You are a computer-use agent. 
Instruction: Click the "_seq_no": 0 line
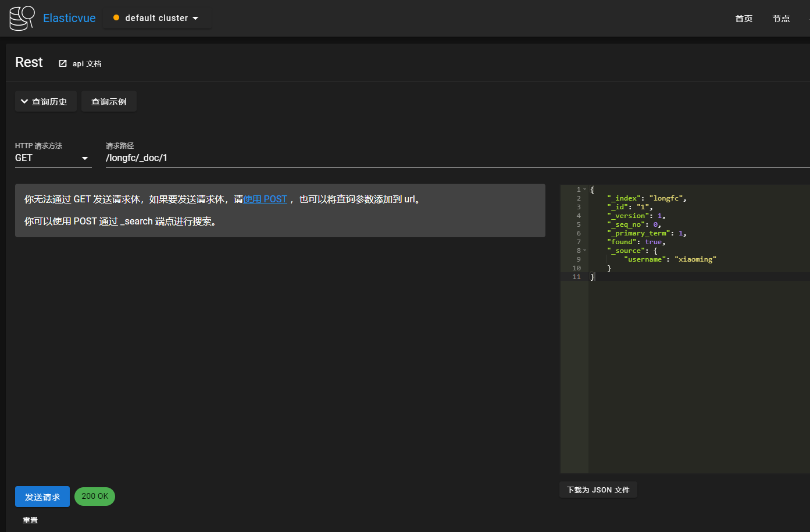coord(634,224)
